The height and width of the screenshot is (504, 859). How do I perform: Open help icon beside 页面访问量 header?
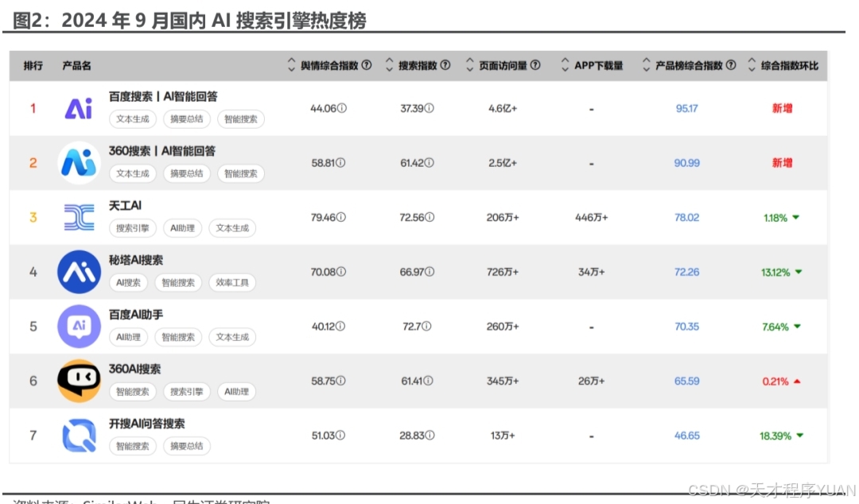535,65
